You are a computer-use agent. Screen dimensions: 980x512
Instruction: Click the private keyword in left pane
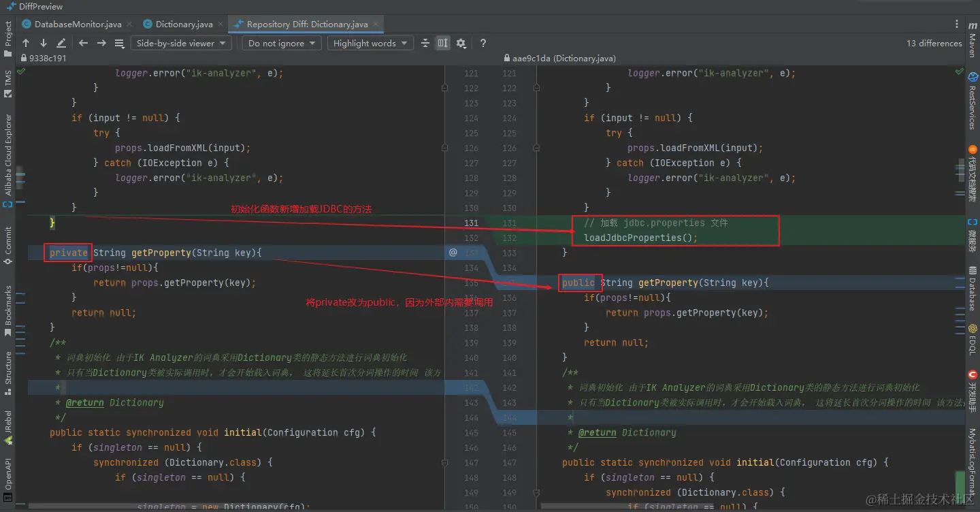(69, 253)
